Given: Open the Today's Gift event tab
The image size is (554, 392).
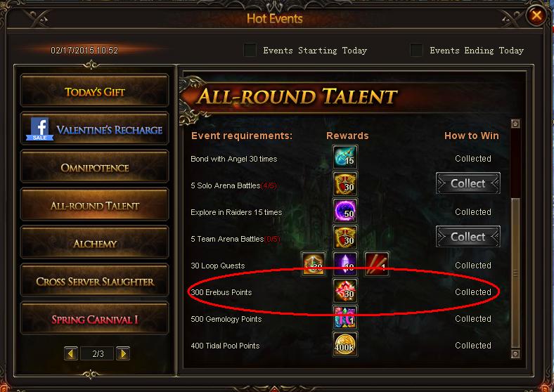Looking at the screenshot, I should pos(95,92).
